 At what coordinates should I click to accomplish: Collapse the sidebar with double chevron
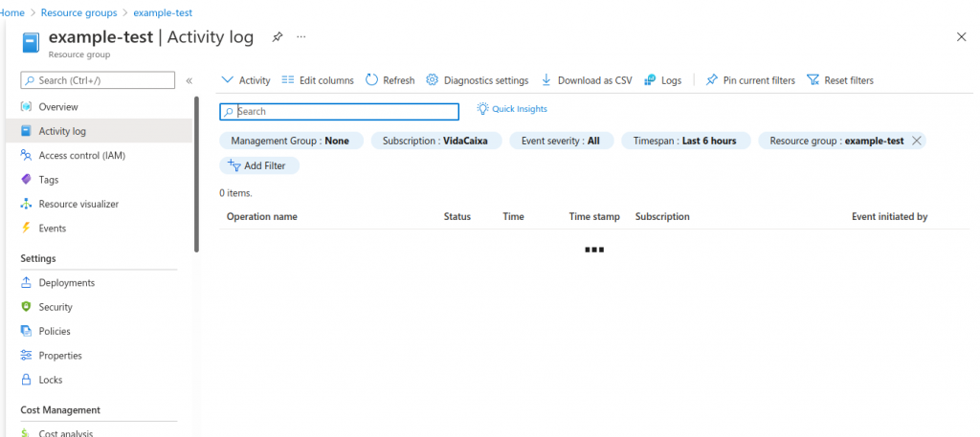coord(189,81)
